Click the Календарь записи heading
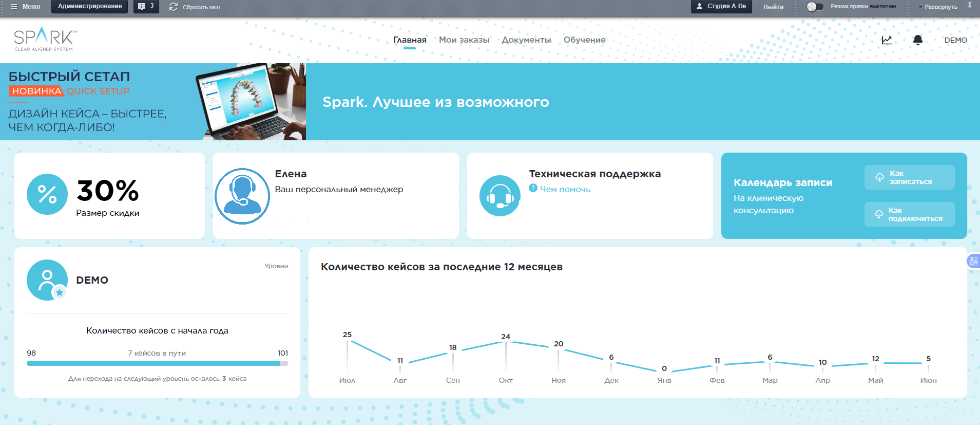980x426 pixels. pos(783,182)
